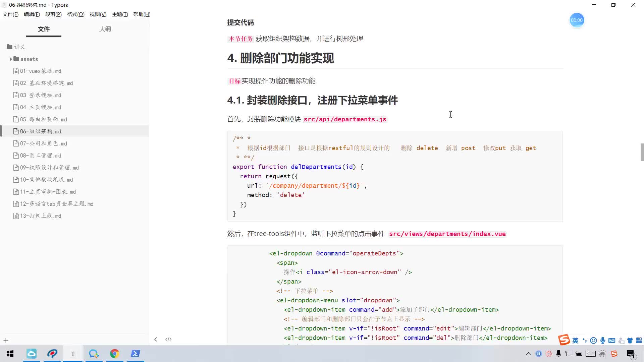Screen dimensions: 644x362
Task: Expand the assets folder arrow
Action: coord(11,59)
